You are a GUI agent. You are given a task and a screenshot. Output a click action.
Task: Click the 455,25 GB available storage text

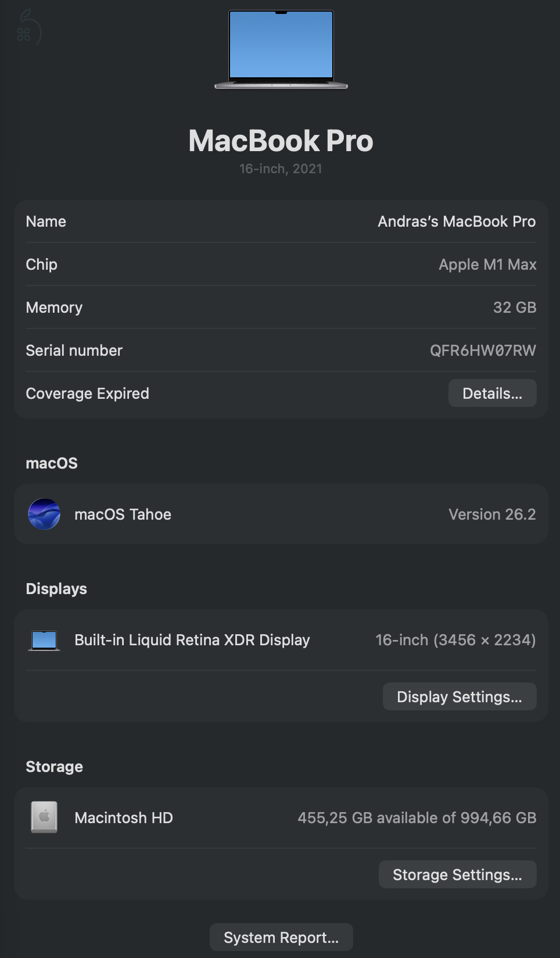pyautogui.click(x=418, y=817)
